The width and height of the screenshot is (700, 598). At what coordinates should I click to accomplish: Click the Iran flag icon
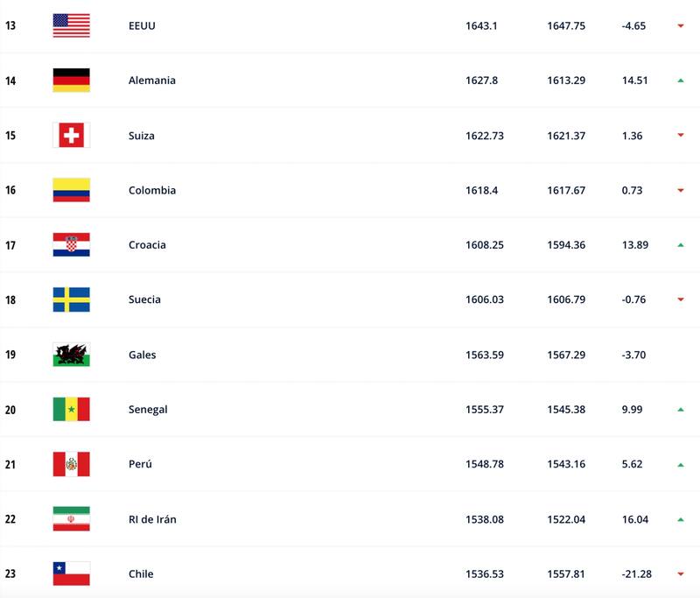tap(71, 519)
